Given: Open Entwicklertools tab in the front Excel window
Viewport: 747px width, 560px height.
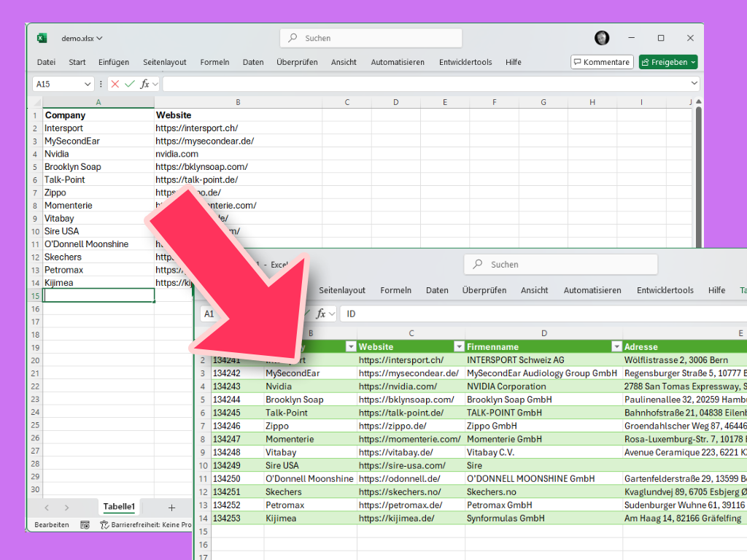Looking at the screenshot, I should pos(665,290).
